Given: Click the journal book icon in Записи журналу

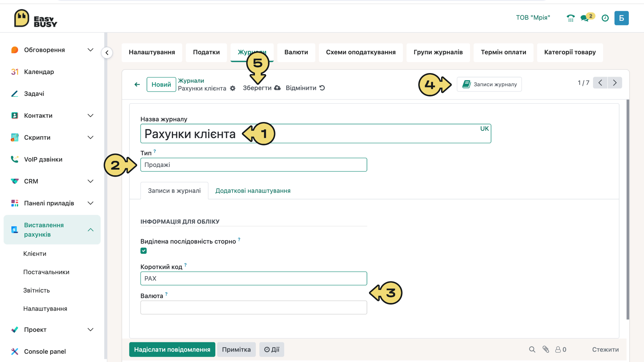Looking at the screenshot, I should (x=466, y=84).
